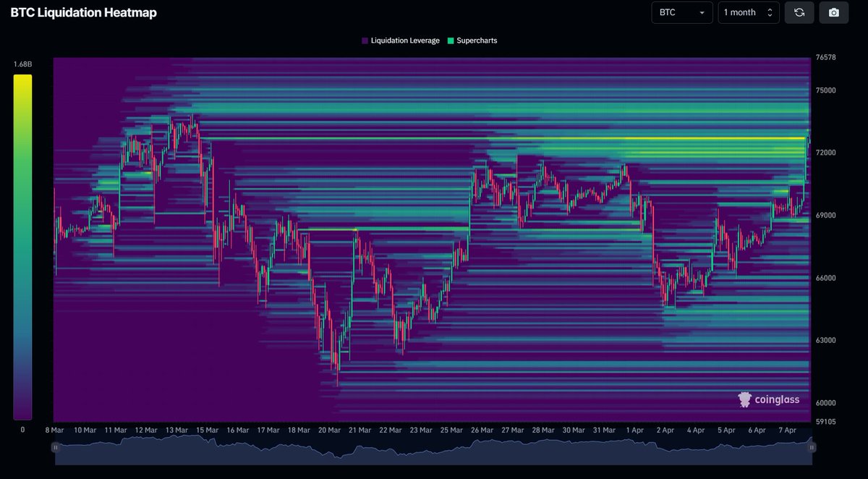Image resolution: width=868 pixels, height=479 pixels.
Task: Click the 72000 price axis label
Action: pyautogui.click(x=825, y=153)
